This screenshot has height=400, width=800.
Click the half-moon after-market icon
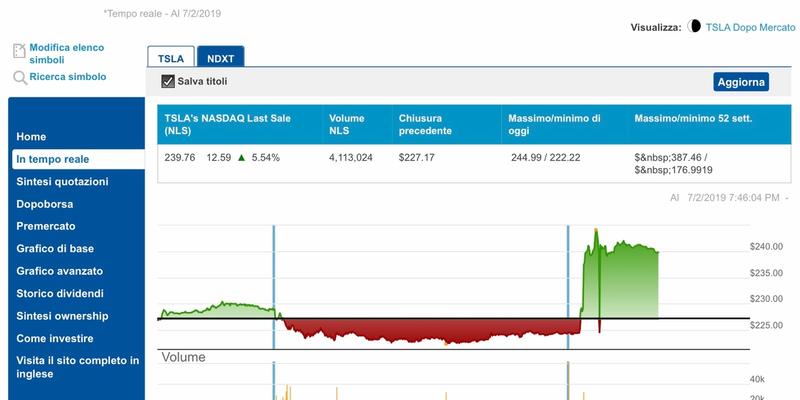tap(694, 26)
